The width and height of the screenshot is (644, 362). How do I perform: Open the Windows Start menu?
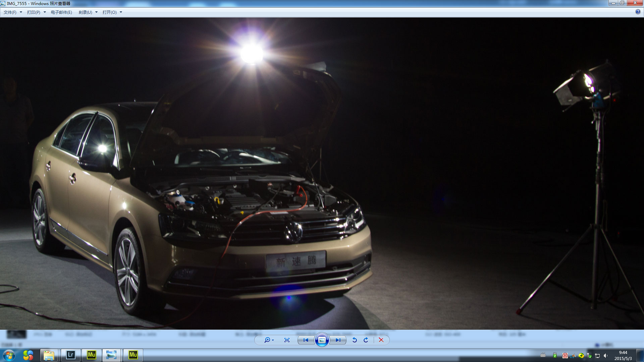pyautogui.click(x=9, y=355)
